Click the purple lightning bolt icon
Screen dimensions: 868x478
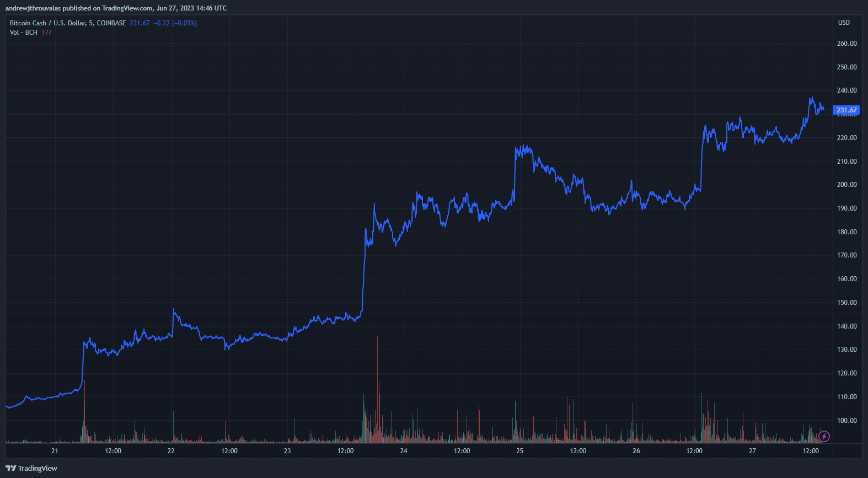click(x=824, y=437)
